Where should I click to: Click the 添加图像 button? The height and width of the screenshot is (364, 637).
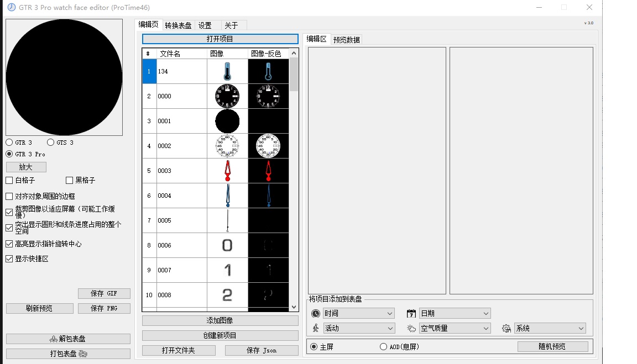point(220,320)
